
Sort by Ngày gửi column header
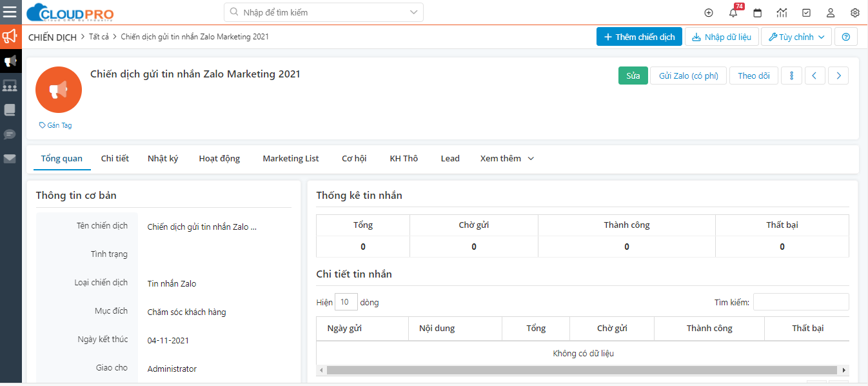pyautogui.click(x=362, y=329)
